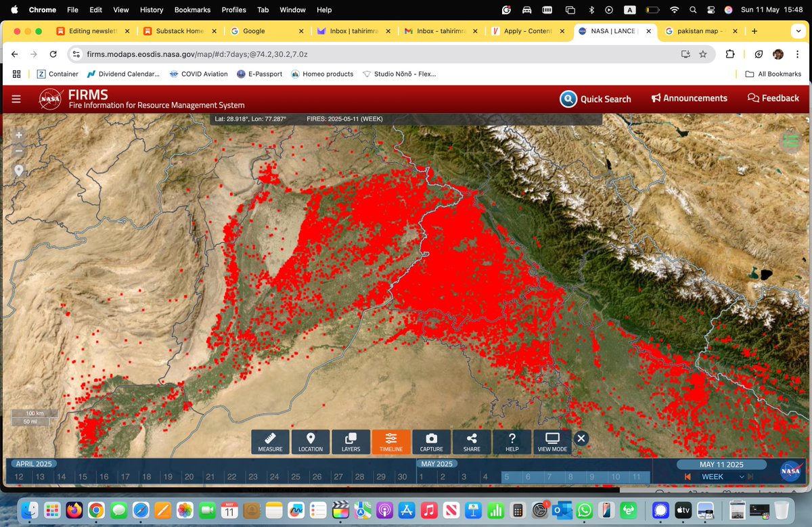Open Quick Search
The height and width of the screenshot is (527, 812).
pyautogui.click(x=595, y=99)
